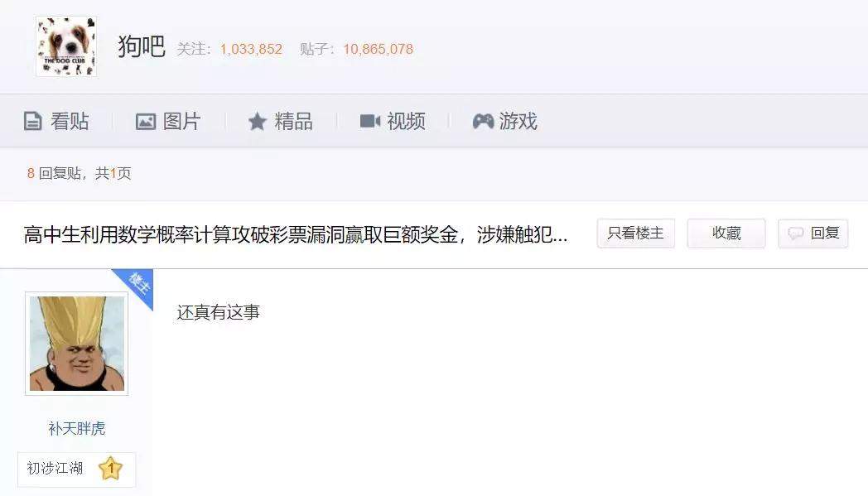
Task: Click the level 1 star badge
Action: [x=110, y=469]
